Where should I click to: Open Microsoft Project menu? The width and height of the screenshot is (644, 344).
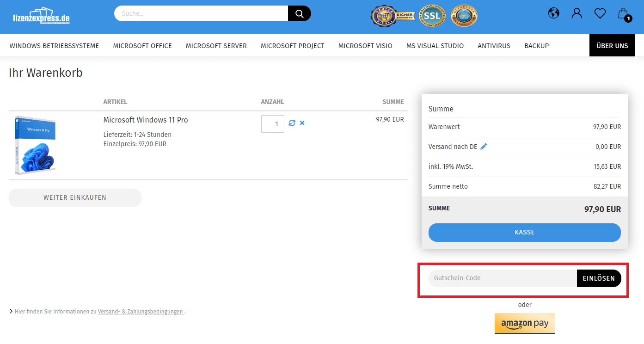point(293,46)
